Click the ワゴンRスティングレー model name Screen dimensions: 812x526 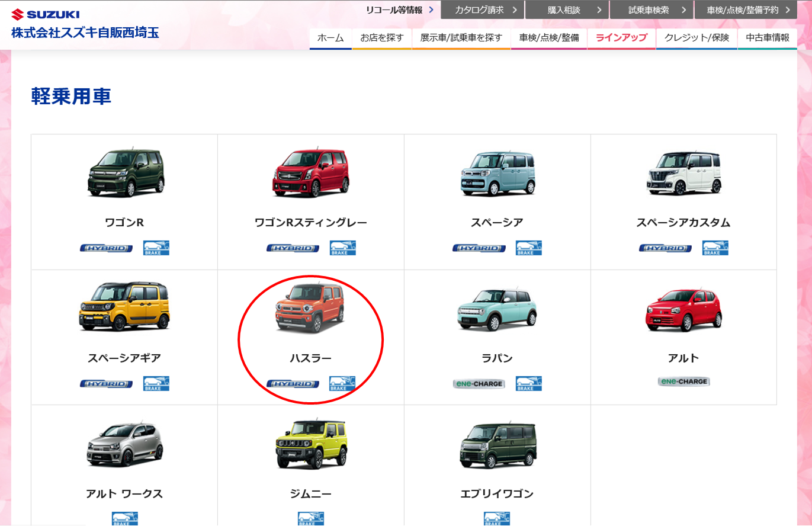(311, 223)
